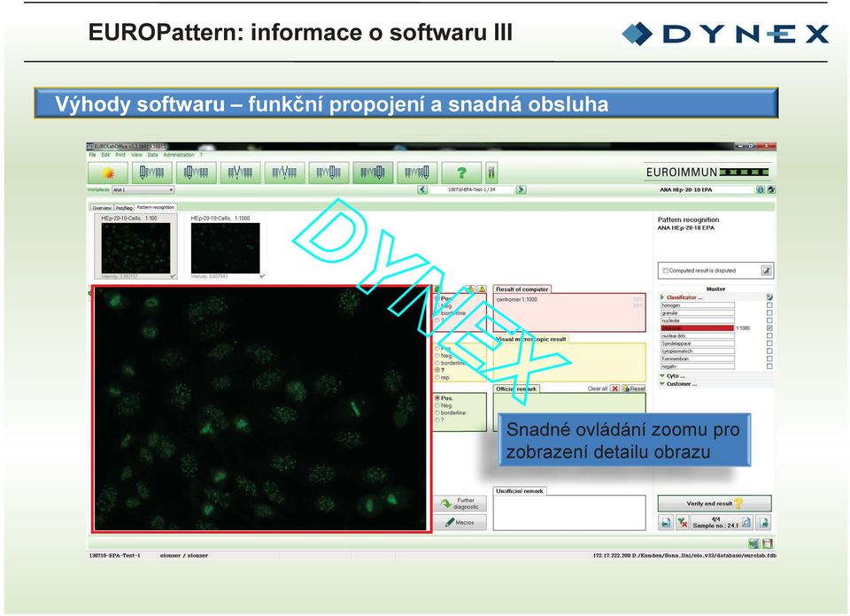
Task: Expand the Classificator section
Action: [662, 297]
